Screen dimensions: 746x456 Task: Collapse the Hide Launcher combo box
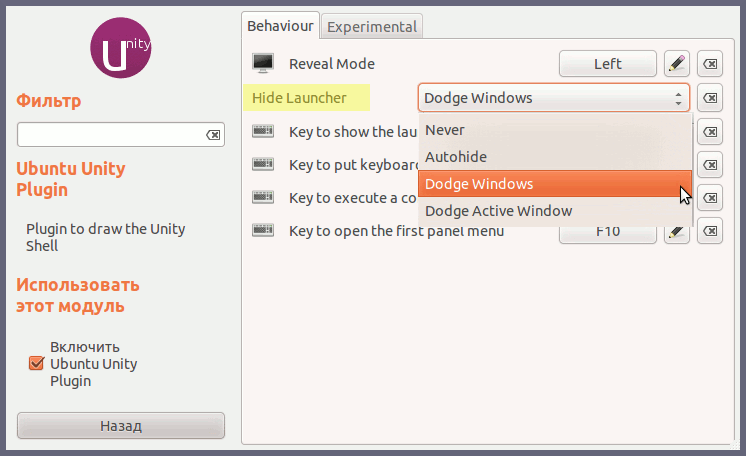(x=553, y=98)
